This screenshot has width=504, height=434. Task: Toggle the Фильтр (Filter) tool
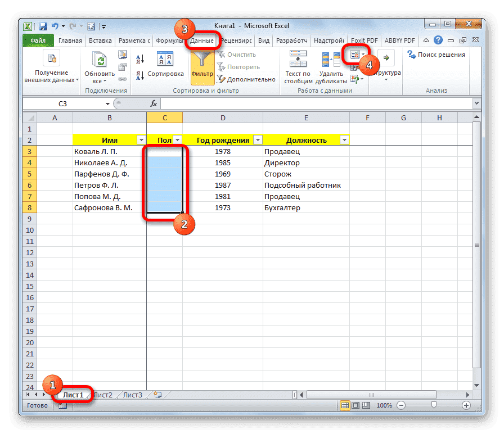point(202,64)
